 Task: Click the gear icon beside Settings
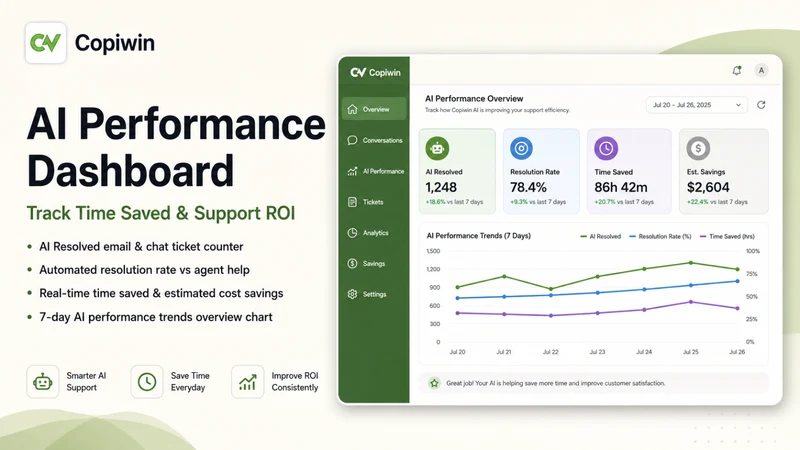pyautogui.click(x=352, y=294)
